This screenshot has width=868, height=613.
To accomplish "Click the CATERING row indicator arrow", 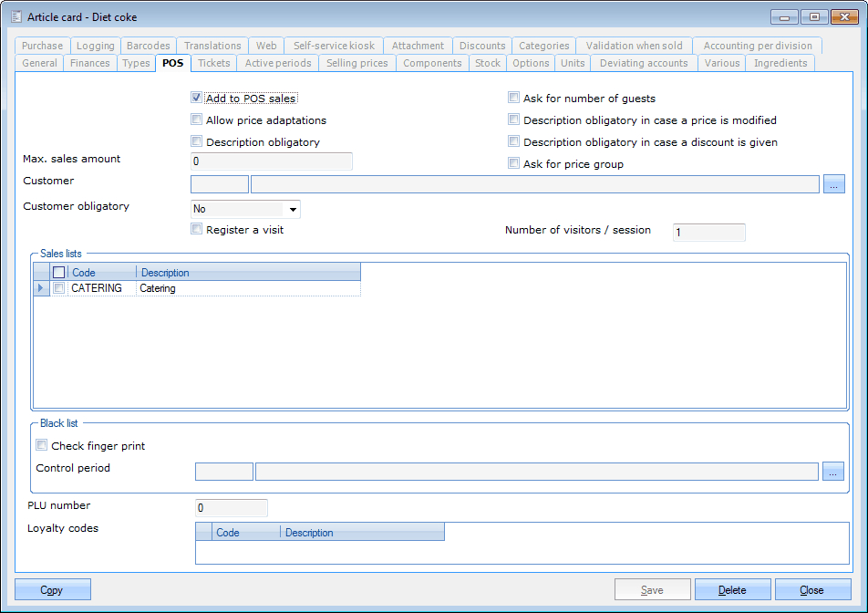I will point(41,288).
